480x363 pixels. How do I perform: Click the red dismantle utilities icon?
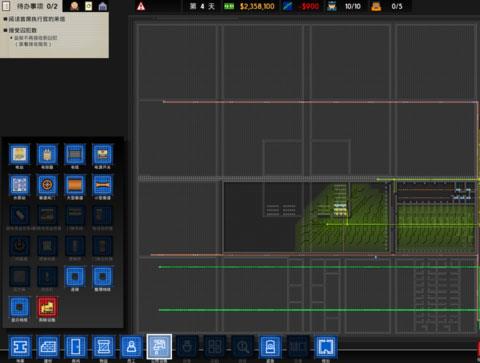pyautogui.click(x=47, y=307)
